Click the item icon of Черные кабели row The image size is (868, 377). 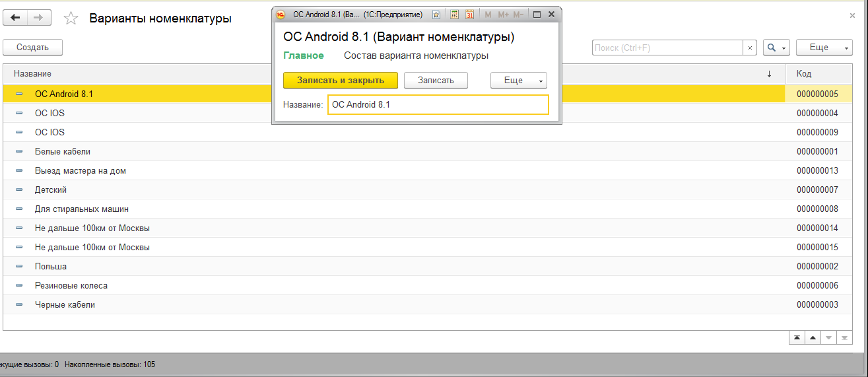pos(19,304)
